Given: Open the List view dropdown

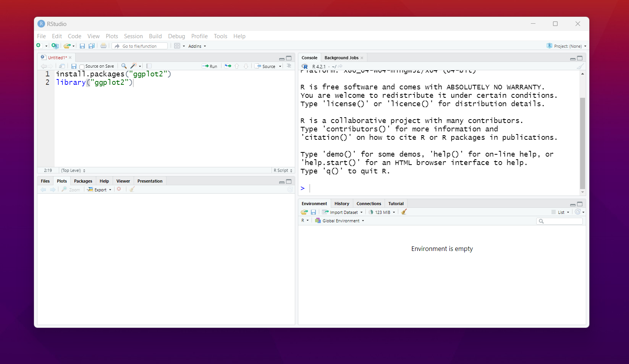Looking at the screenshot, I should [560, 212].
